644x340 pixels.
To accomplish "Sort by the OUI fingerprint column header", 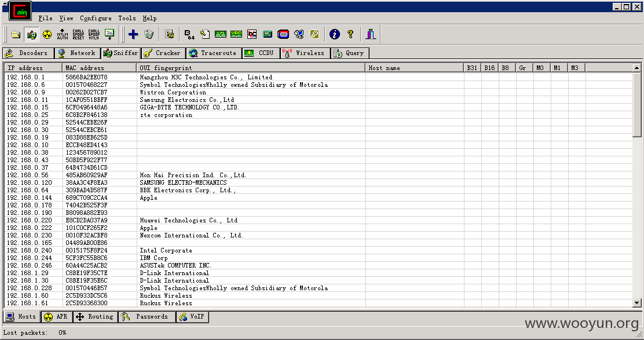I will click(251, 68).
